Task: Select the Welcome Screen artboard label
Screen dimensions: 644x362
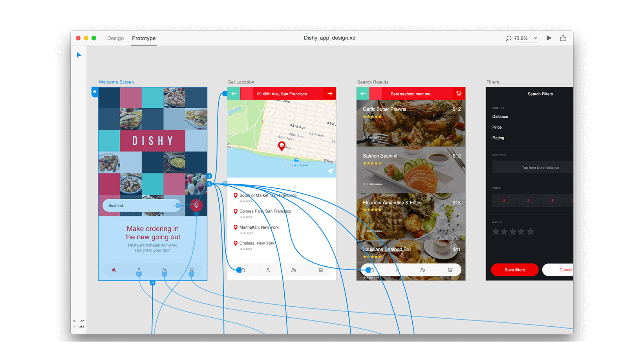Action: [116, 82]
